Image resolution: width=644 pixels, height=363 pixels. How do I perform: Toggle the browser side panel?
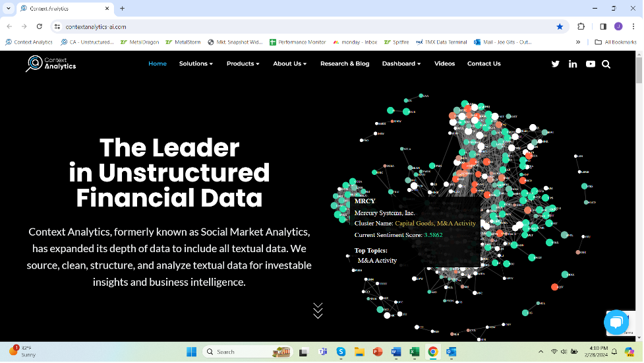(603, 26)
